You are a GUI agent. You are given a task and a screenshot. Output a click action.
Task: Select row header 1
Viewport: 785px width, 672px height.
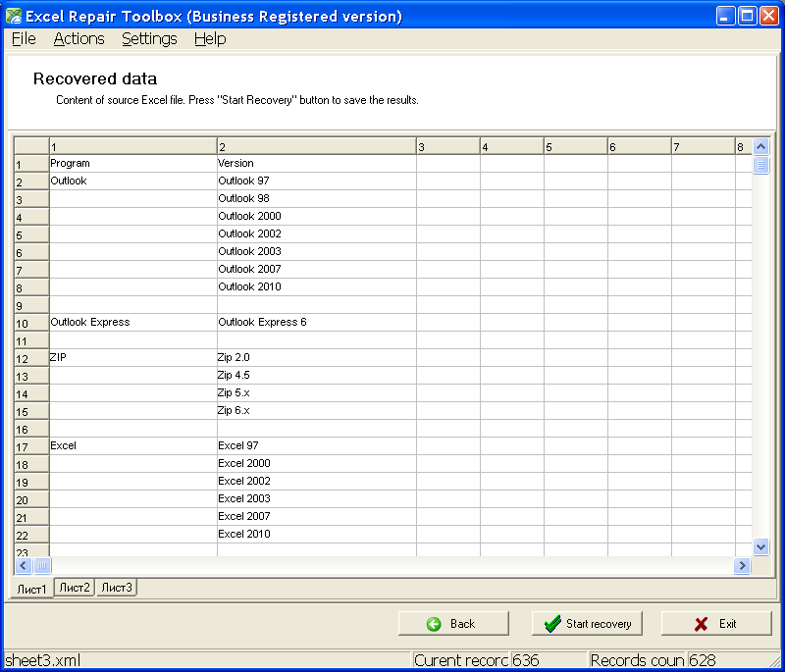[x=31, y=164]
